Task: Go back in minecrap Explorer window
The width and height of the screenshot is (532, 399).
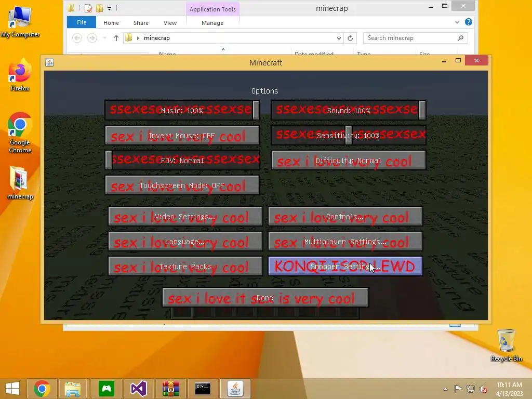Action: point(77,38)
